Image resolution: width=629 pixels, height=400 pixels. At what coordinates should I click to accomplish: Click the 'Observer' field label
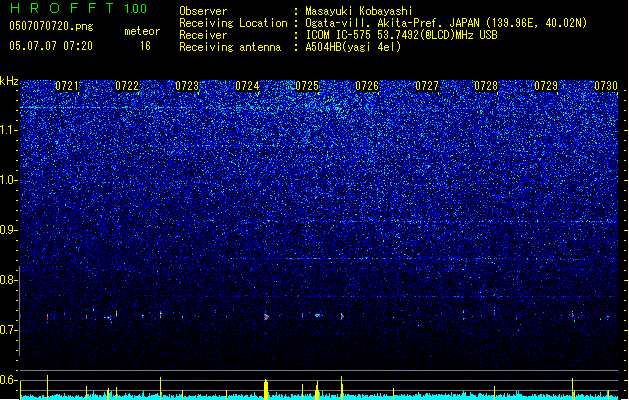click(203, 11)
